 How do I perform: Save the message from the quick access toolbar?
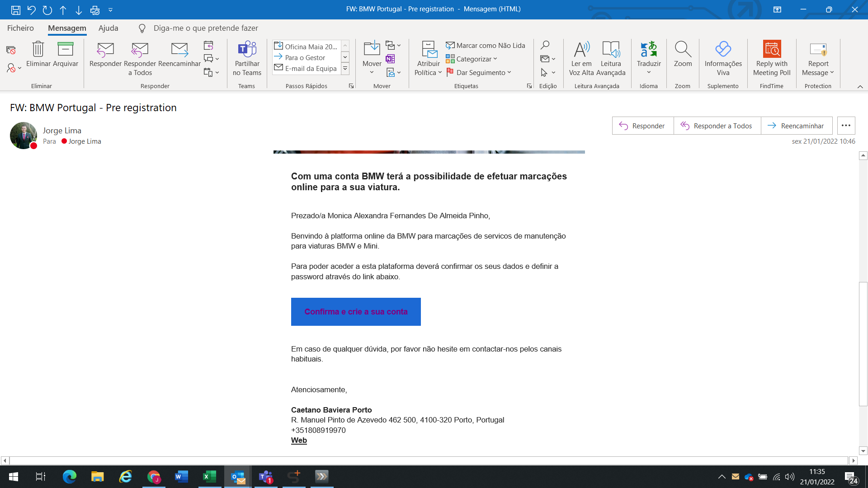[x=16, y=9]
